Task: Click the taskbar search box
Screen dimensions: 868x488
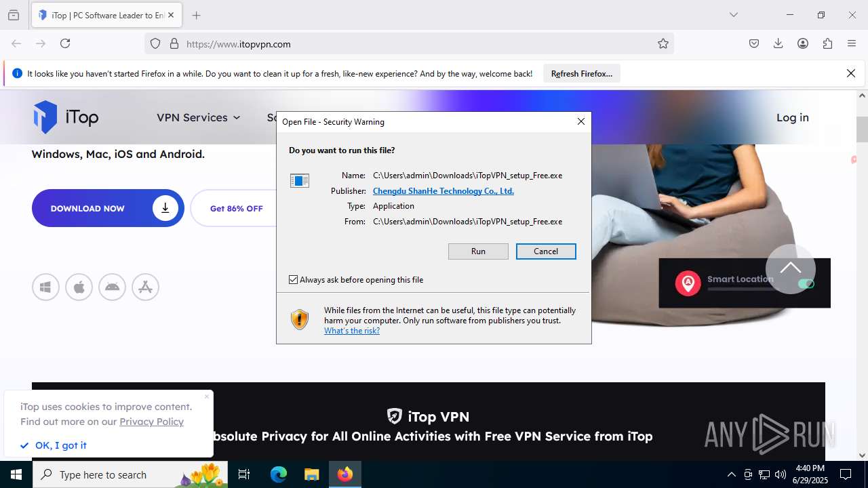Action: coord(130,474)
